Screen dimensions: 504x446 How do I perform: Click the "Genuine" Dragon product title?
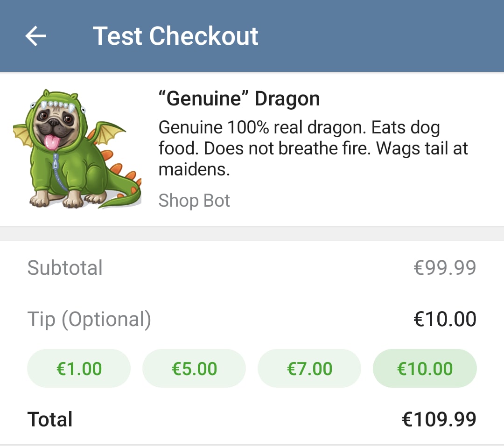click(x=239, y=99)
